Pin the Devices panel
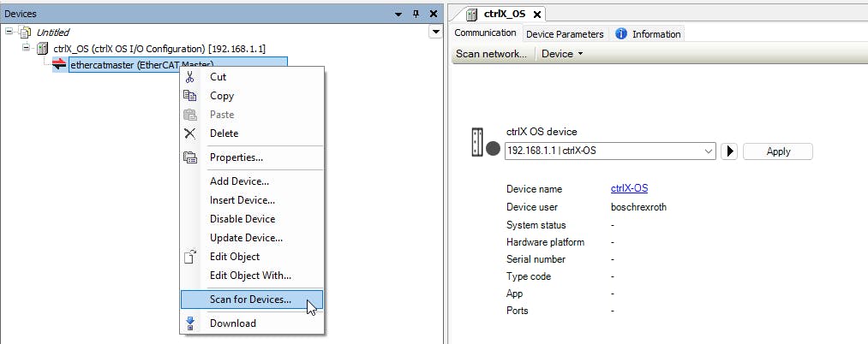This screenshot has height=344, width=868. [416, 14]
